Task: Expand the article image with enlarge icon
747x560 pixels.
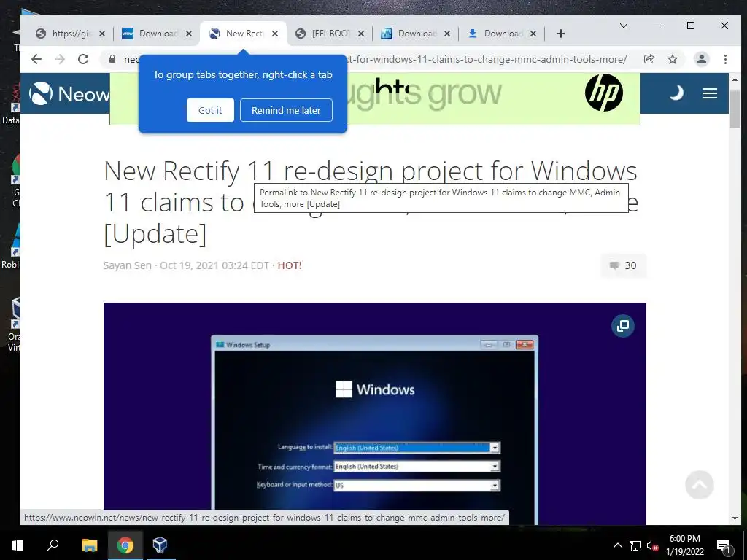Action: tap(623, 326)
